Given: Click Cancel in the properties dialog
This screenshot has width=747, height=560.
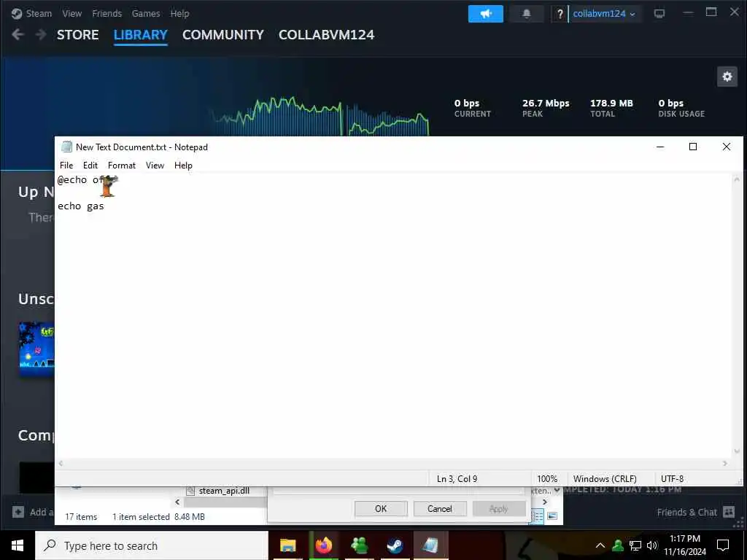Looking at the screenshot, I should tap(439, 508).
